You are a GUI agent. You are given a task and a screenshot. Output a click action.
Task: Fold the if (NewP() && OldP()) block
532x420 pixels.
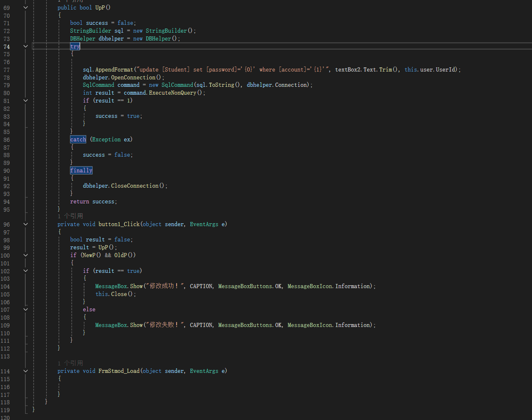tap(26, 255)
